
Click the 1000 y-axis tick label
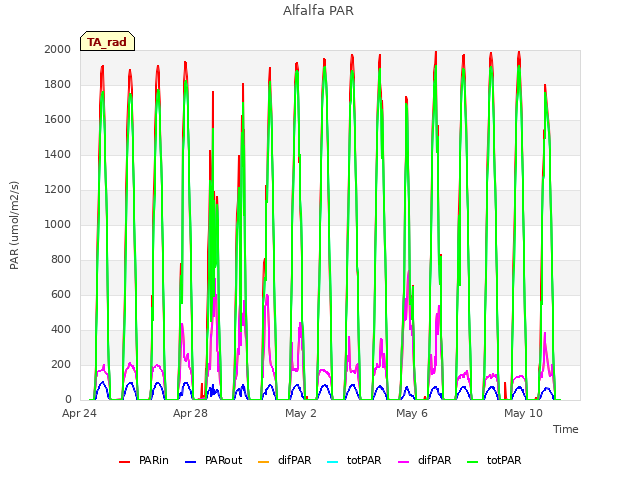[x=58, y=224]
